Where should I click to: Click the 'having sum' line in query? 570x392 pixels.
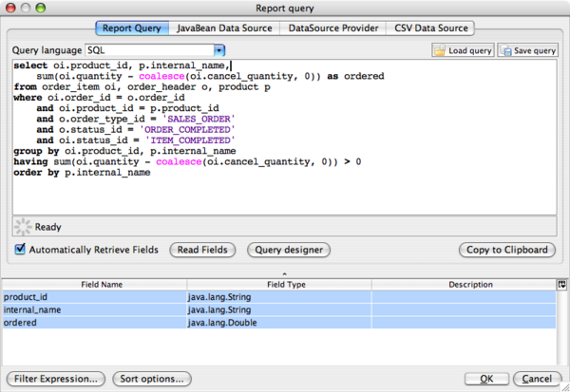[187, 161]
